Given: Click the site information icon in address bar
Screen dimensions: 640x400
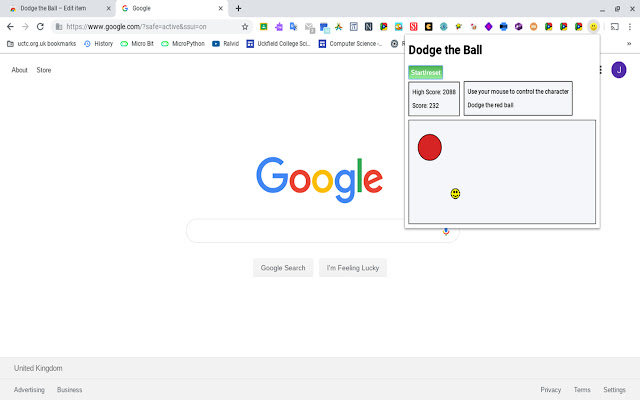Looking at the screenshot, I should [x=59, y=27].
